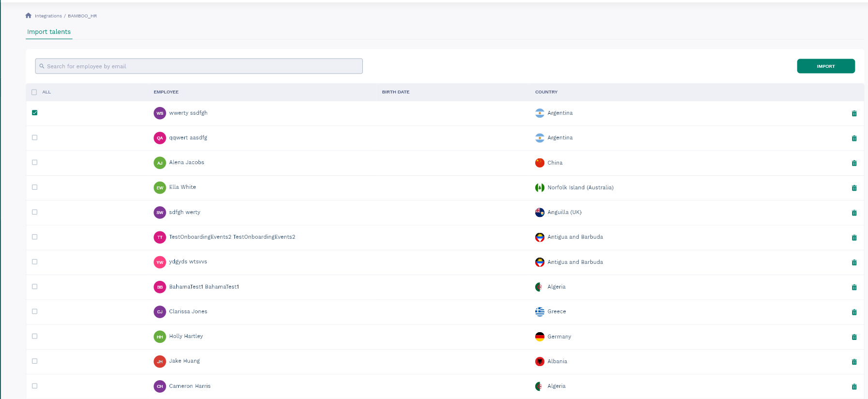The height and width of the screenshot is (399, 868).
Task: Click the magnifier icon in search box
Action: tap(42, 66)
